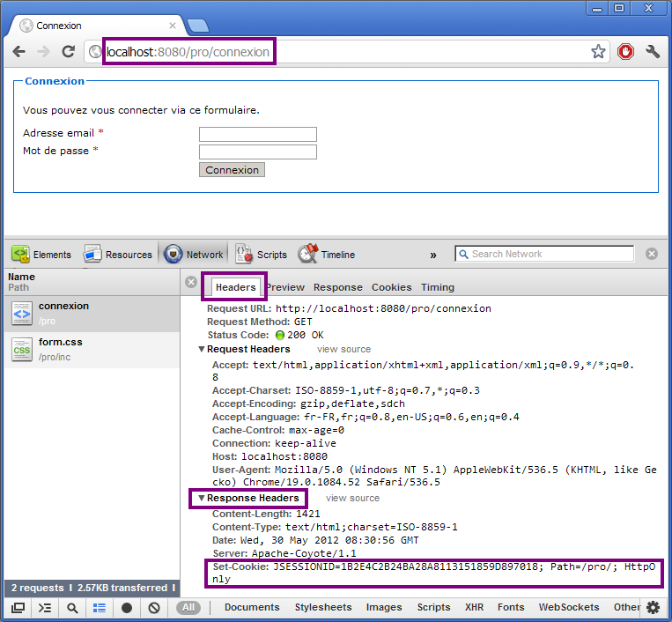Viewport: 672px width, 622px height.
Task: Toggle the record network log button
Action: pyautogui.click(x=127, y=608)
